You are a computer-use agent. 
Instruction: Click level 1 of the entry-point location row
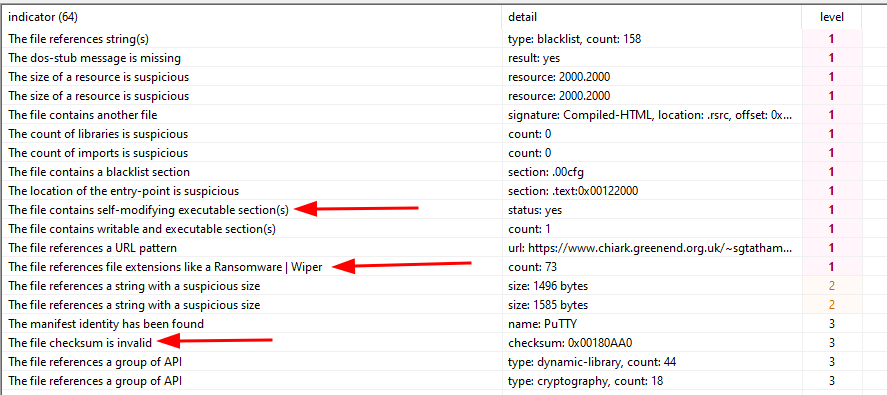[832, 191]
